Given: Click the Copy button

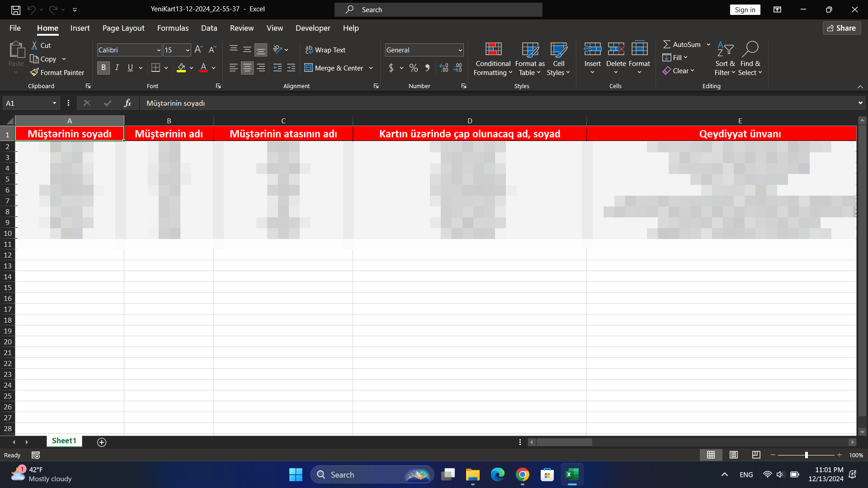Looking at the screenshot, I should coord(43,59).
